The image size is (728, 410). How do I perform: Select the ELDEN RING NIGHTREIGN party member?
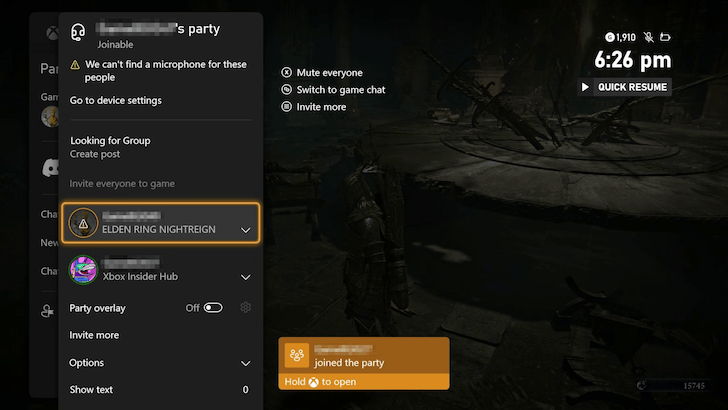click(x=161, y=223)
